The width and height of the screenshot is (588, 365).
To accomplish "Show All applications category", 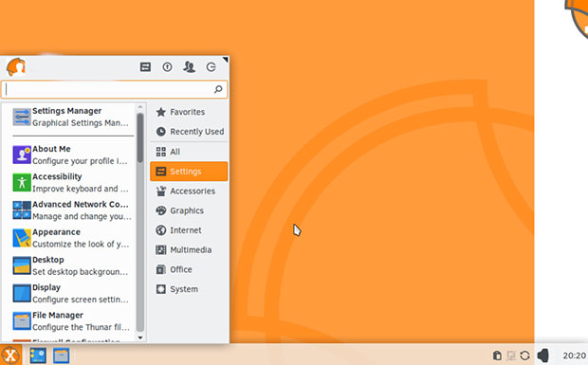I will [x=189, y=152].
